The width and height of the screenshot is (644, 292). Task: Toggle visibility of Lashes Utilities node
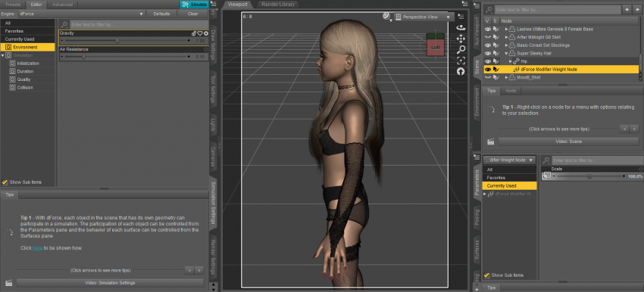(488, 29)
